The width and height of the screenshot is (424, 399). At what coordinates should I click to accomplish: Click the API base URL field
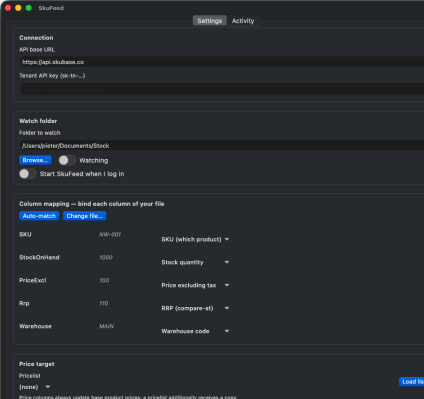point(222,62)
